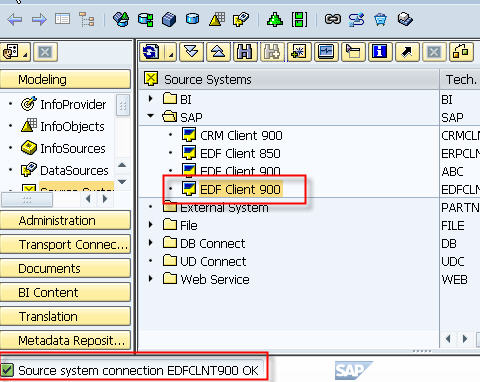This screenshot has height=382, width=480.
Task: Click the black diagonal arrow button
Action: 407,52
